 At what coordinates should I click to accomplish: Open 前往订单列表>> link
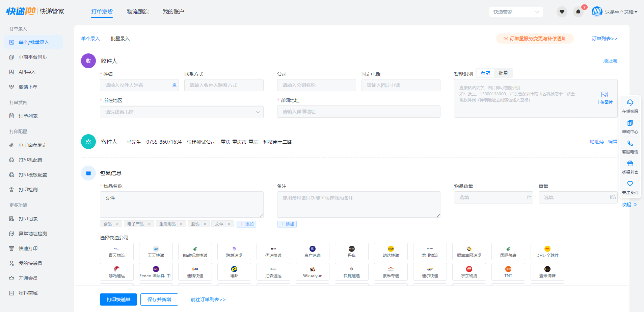208,299
